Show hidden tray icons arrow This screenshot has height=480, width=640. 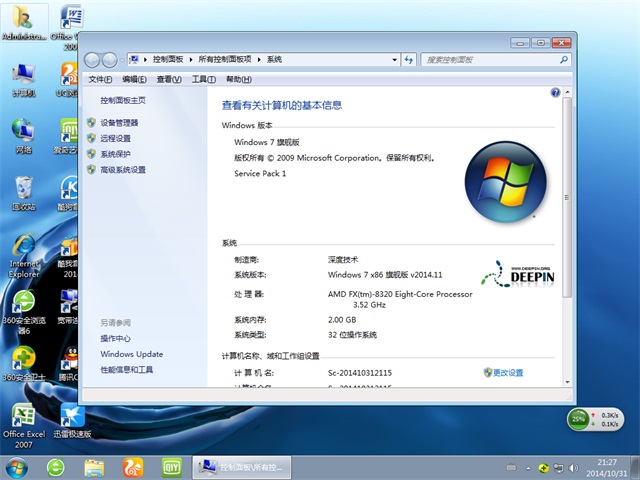(x=529, y=468)
